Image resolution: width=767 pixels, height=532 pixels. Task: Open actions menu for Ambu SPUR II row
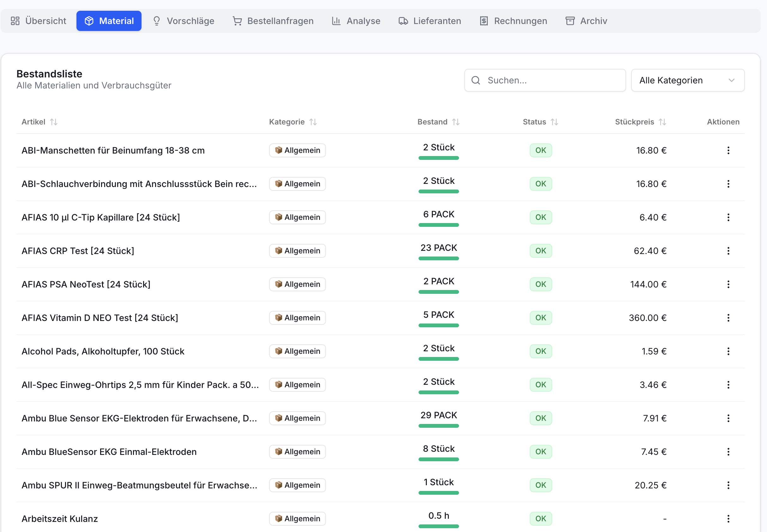pos(728,485)
